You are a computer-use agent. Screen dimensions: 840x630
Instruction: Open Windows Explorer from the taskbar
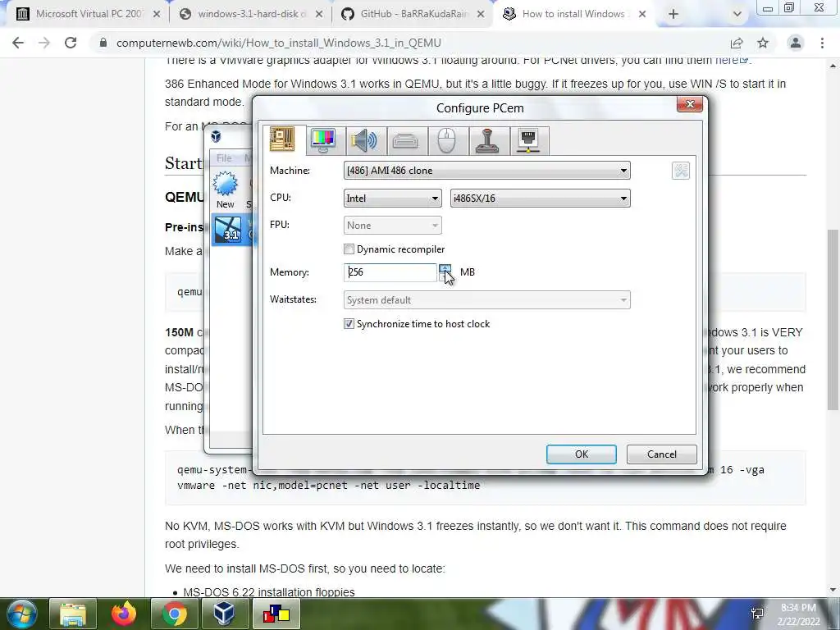point(72,614)
